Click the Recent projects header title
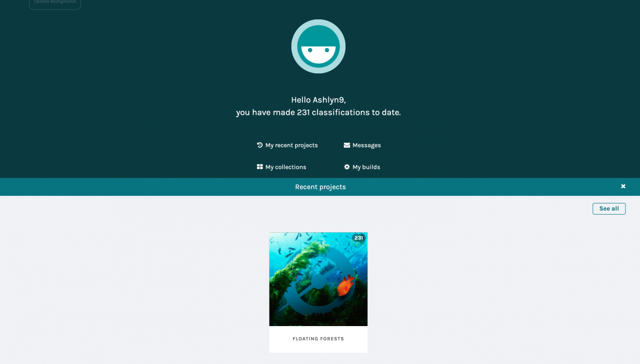The width and height of the screenshot is (640, 364). 320,187
